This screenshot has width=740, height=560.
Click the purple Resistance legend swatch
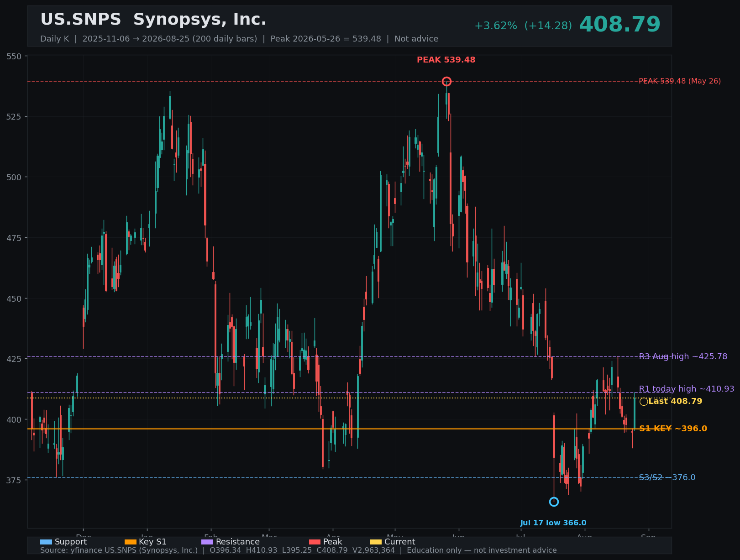tap(207, 542)
